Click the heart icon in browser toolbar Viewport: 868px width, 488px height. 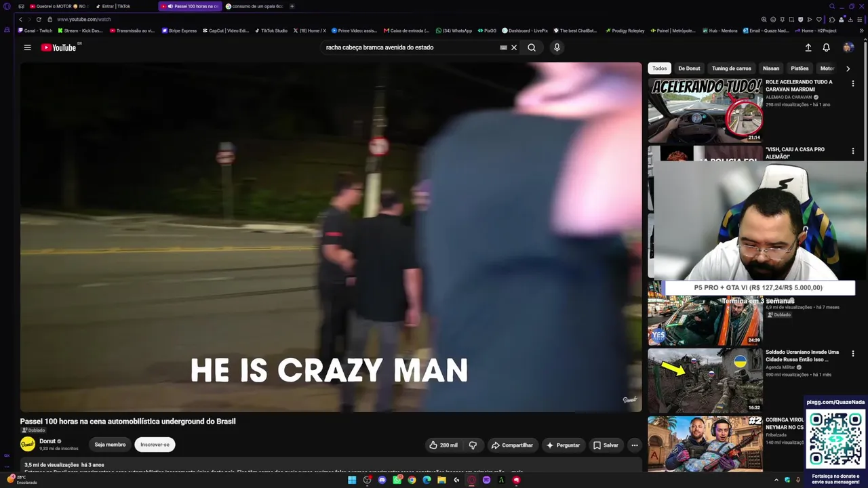(818, 20)
